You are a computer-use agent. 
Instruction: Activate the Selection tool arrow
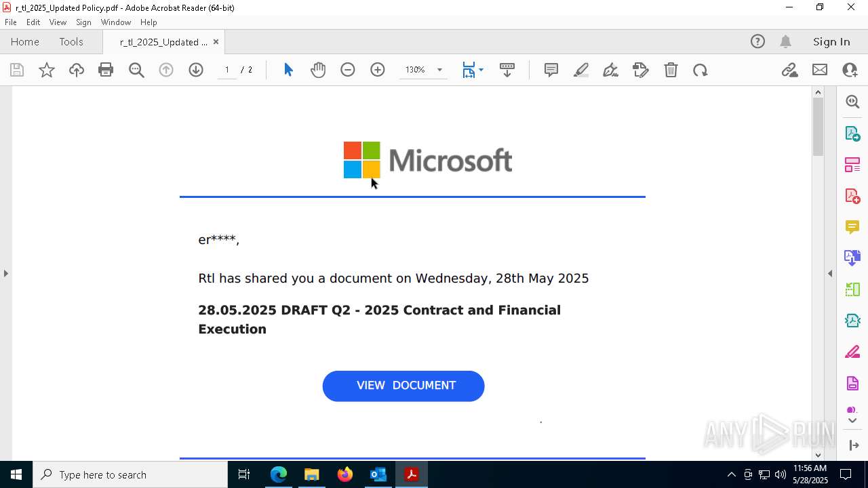pos(288,70)
